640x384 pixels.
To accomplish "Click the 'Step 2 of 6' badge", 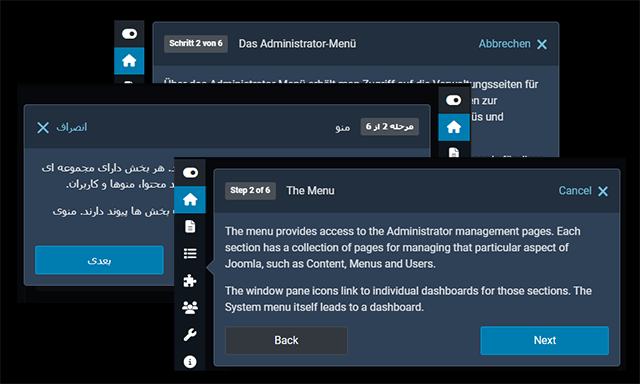I will click(x=250, y=191).
